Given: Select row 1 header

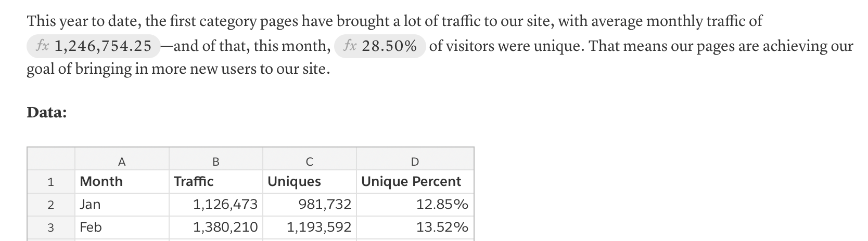Looking at the screenshot, I should [x=50, y=182].
